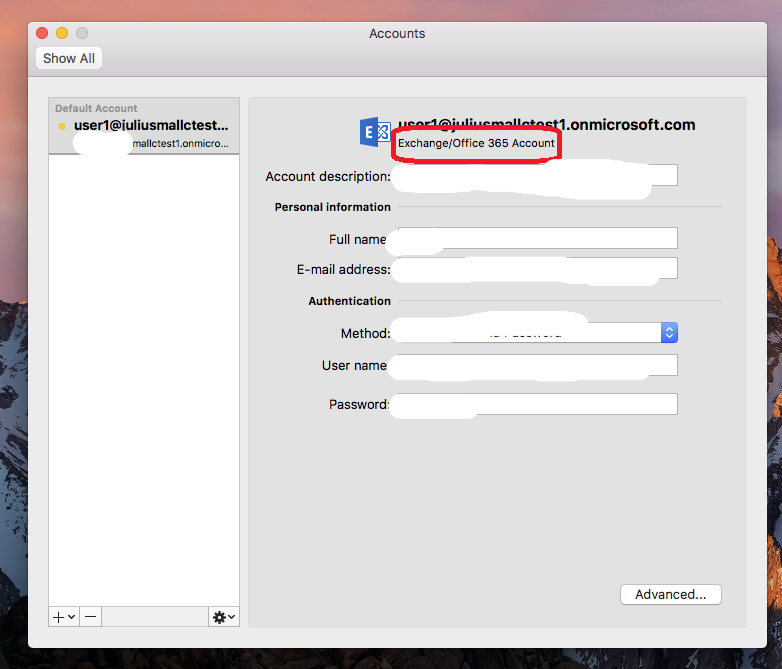Viewport: 782px width, 669px height.
Task: Open the authentication Method dropdown
Action: 538,332
